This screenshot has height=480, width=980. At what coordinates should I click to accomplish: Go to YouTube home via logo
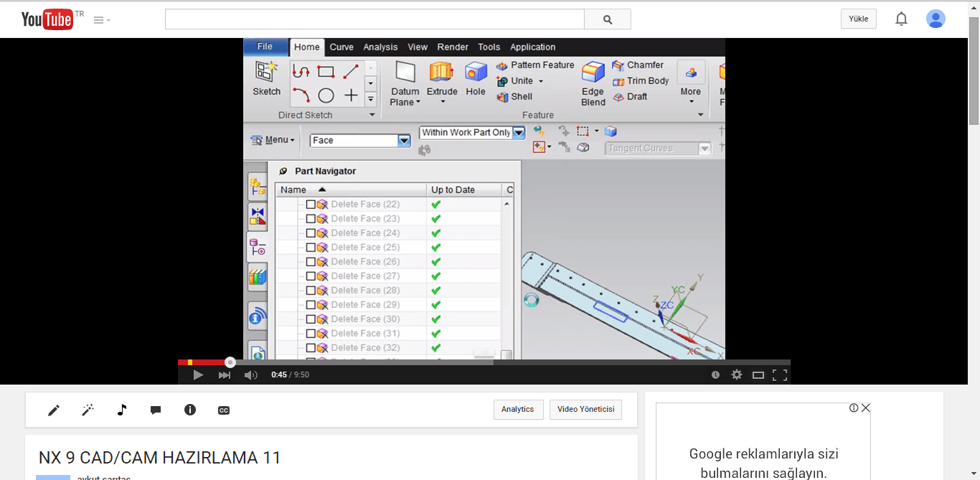click(x=47, y=19)
